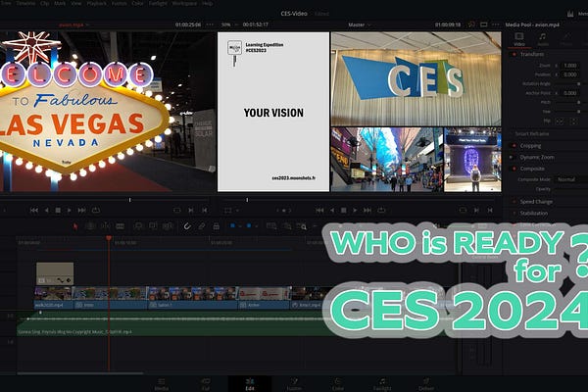This screenshot has height=392, width=588.
Task: Open the Clip menu
Action: click(45, 3)
